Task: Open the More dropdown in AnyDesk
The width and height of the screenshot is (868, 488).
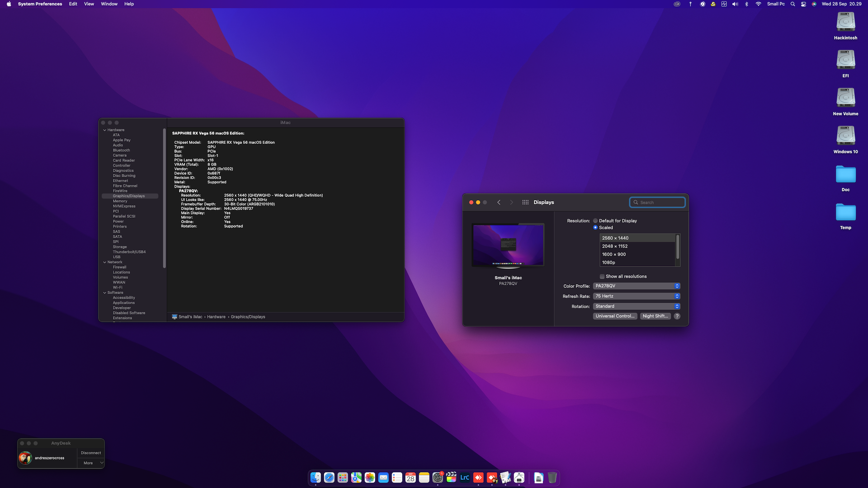Action: click(x=91, y=463)
